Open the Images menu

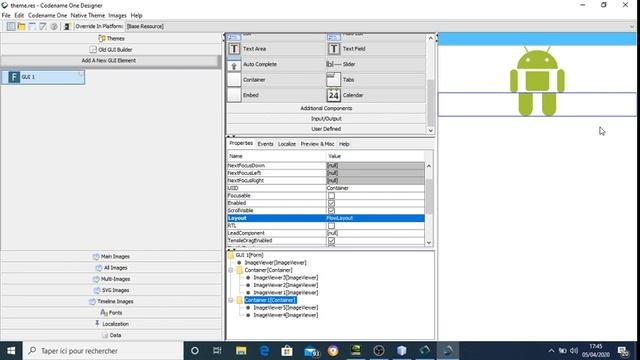pos(118,16)
